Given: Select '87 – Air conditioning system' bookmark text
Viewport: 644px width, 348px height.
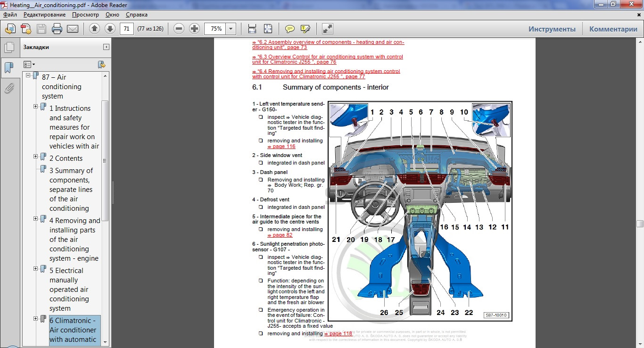Looking at the screenshot, I should click(62, 87).
